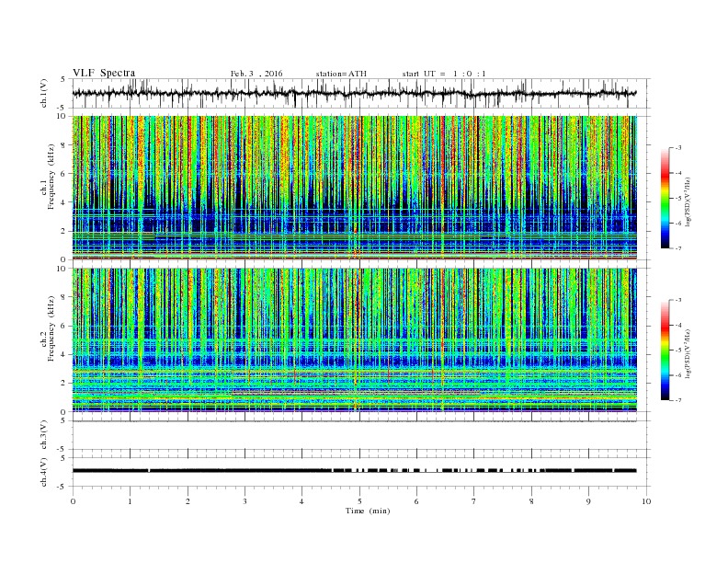Click the 'station=ATH' label
728x563 pixels.
tap(341, 74)
